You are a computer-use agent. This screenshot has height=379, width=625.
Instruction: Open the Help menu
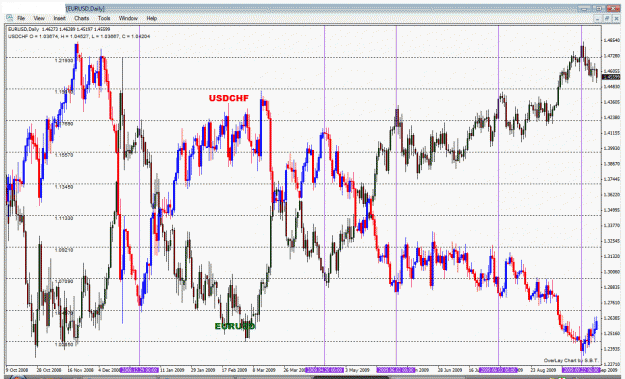click(151, 18)
